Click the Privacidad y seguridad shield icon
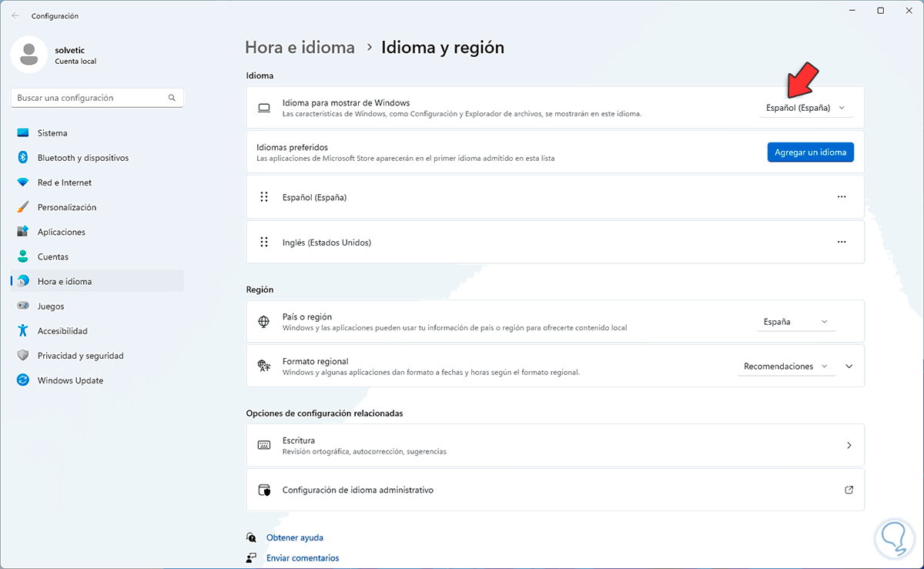This screenshot has height=569, width=924. [x=23, y=356]
